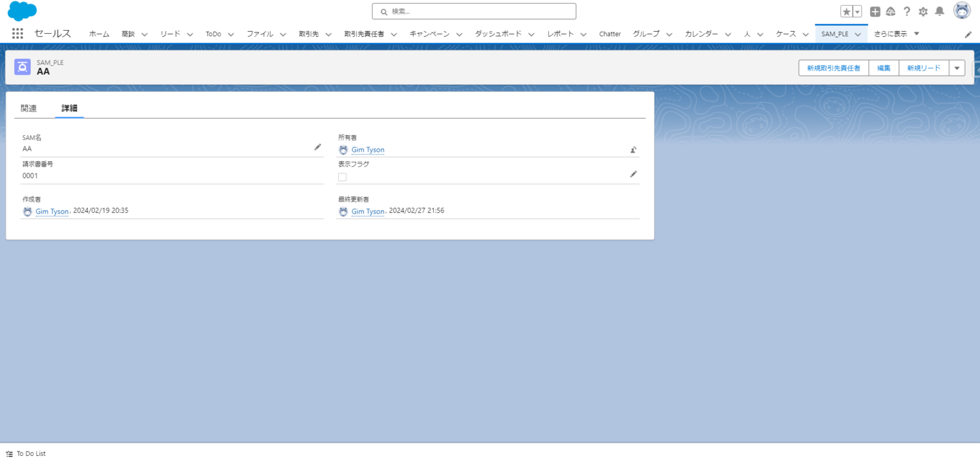
Task: View the notifications bell
Action: (x=940, y=11)
